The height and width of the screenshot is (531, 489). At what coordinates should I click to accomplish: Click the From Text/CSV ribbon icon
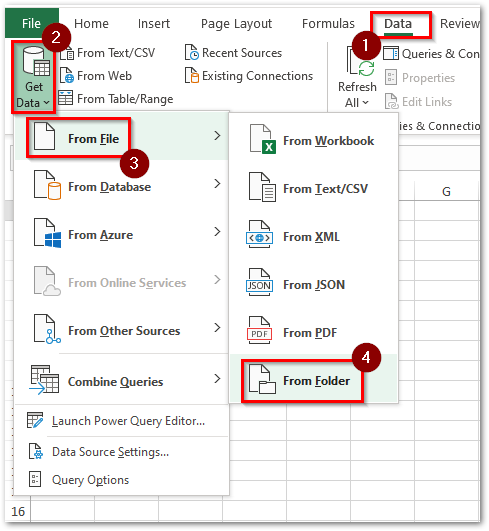tap(68, 53)
